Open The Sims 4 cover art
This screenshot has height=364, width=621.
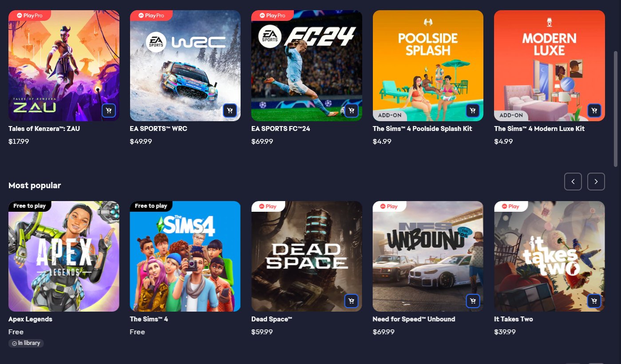[185, 256]
